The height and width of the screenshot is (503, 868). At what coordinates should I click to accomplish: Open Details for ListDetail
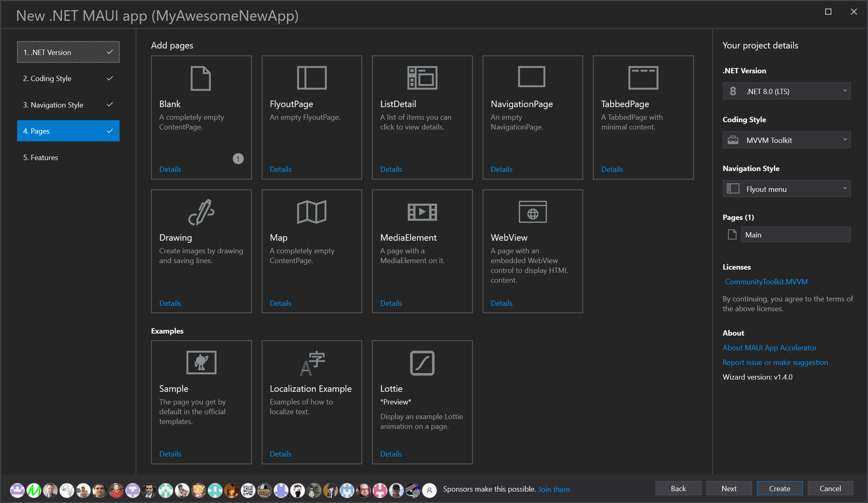point(391,169)
